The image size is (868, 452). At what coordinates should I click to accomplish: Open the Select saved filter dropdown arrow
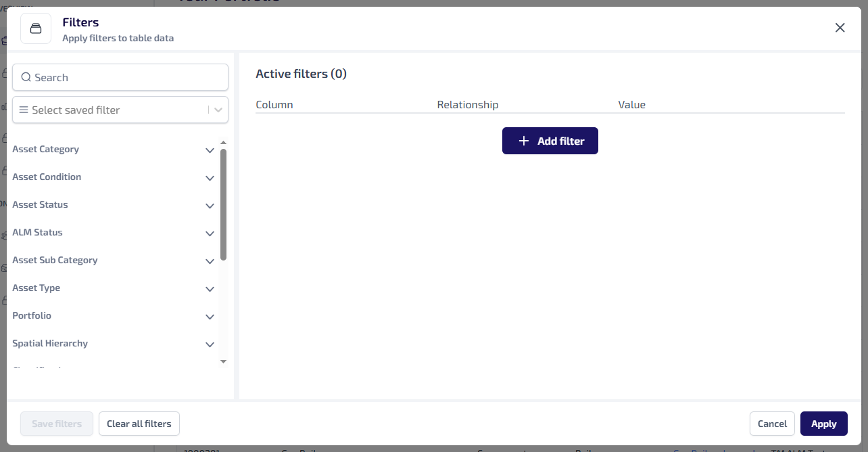pyautogui.click(x=218, y=110)
